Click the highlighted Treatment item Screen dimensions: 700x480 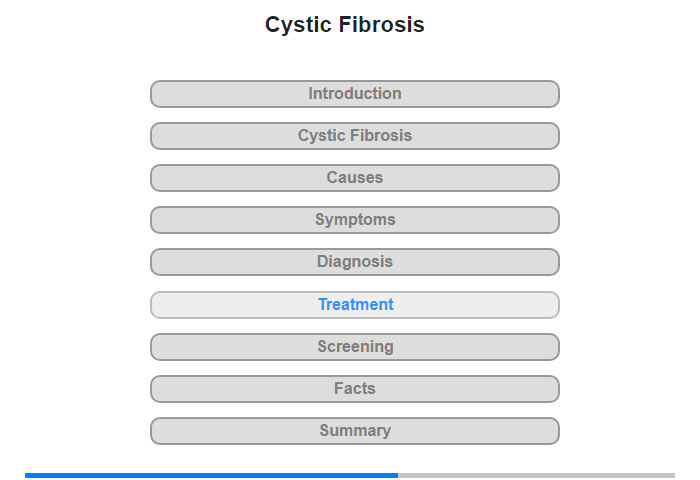point(355,305)
